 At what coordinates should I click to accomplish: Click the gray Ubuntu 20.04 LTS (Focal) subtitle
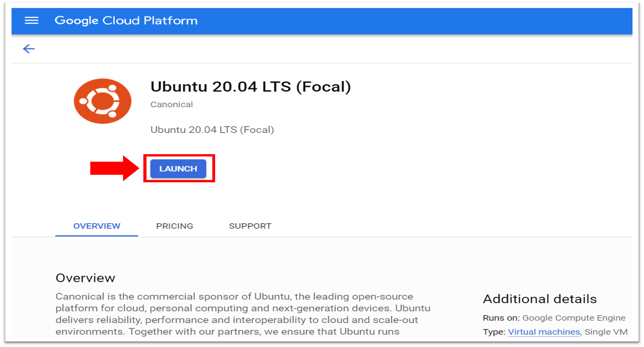point(212,130)
